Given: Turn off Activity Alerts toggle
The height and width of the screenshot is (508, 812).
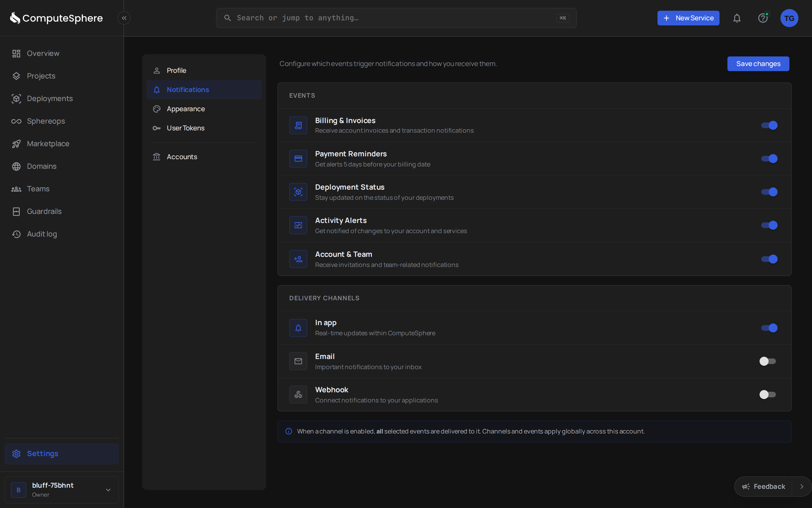Looking at the screenshot, I should click(769, 225).
